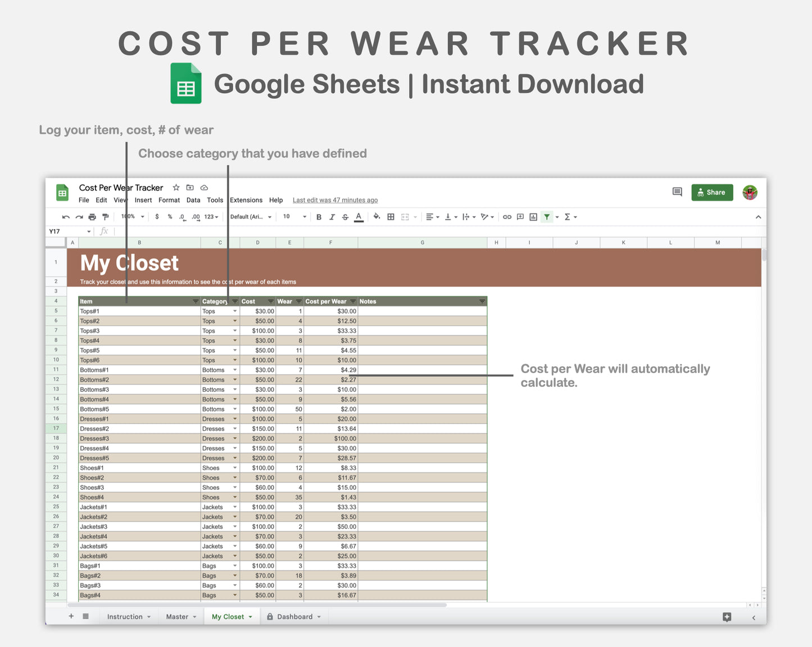The image size is (812, 647).
Task: Undo the last action
Action: [x=65, y=217]
